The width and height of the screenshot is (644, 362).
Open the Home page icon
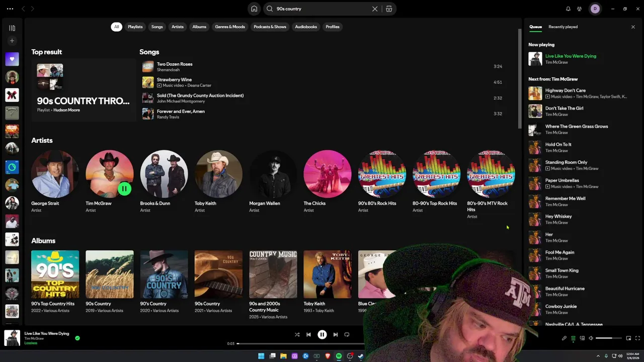pyautogui.click(x=254, y=9)
